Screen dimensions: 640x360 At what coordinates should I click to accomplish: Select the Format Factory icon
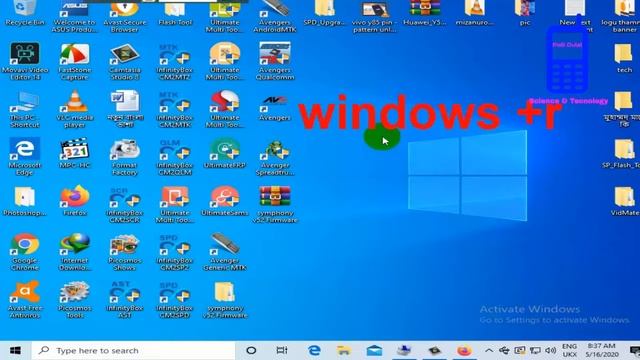click(x=124, y=156)
